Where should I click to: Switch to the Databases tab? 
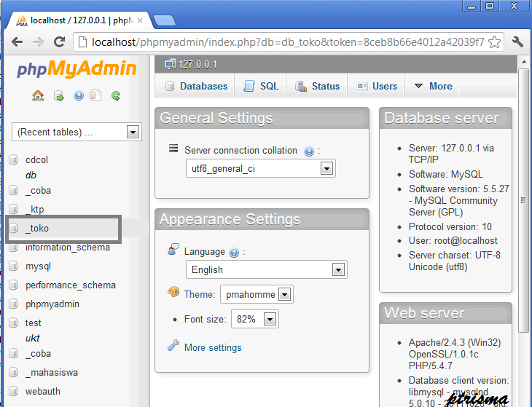pyautogui.click(x=196, y=86)
